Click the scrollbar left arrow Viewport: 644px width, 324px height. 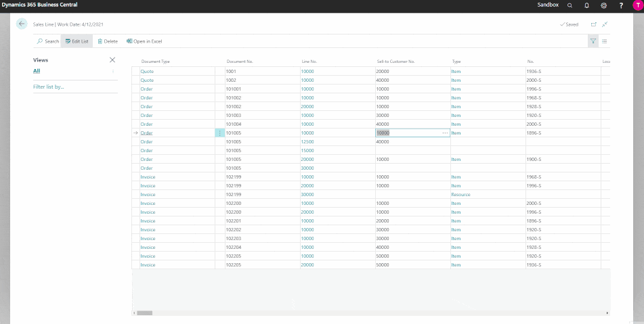(134, 313)
